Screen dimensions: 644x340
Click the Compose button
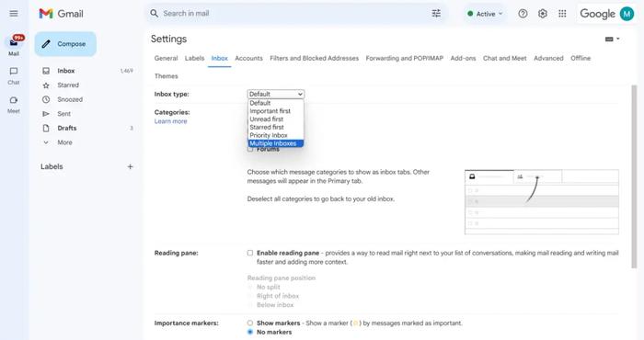point(65,44)
